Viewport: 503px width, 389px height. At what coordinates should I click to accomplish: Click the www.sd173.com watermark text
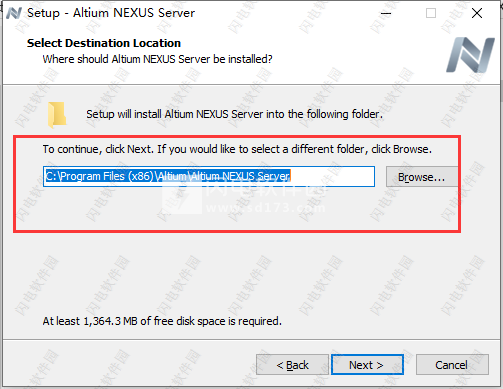point(265,208)
